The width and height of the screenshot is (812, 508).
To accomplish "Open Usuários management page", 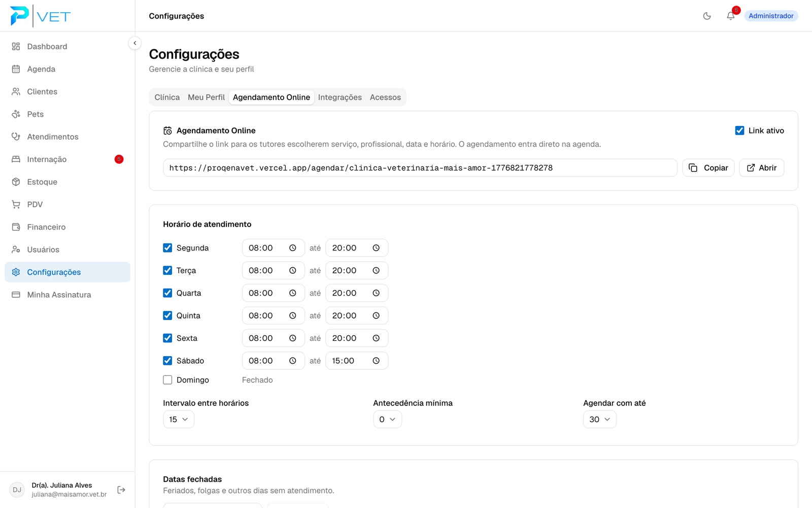I will click(x=67, y=249).
